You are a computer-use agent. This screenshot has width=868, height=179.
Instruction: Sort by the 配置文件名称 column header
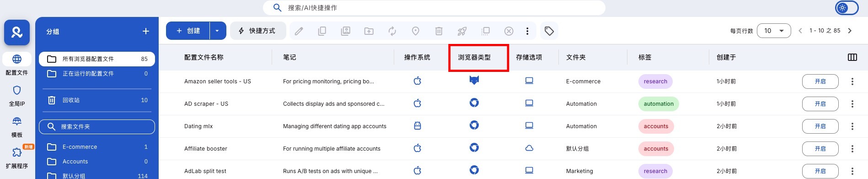[204, 57]
